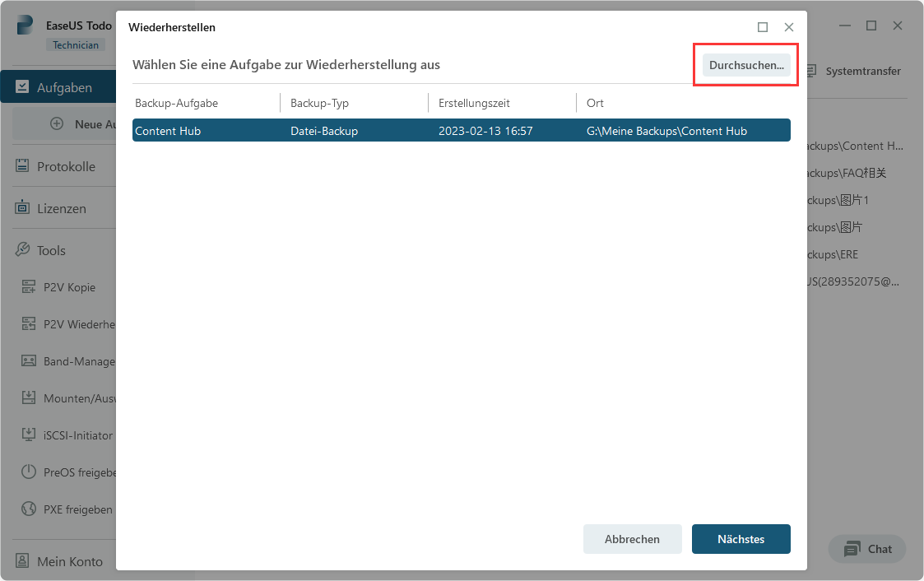Open Mein Konto account icon
Viewport: 924px width, 581px height.
coord(23,561)
